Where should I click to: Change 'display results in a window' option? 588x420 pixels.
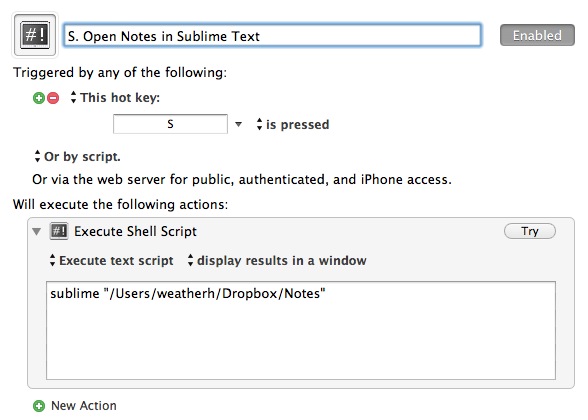click(277, 260)
